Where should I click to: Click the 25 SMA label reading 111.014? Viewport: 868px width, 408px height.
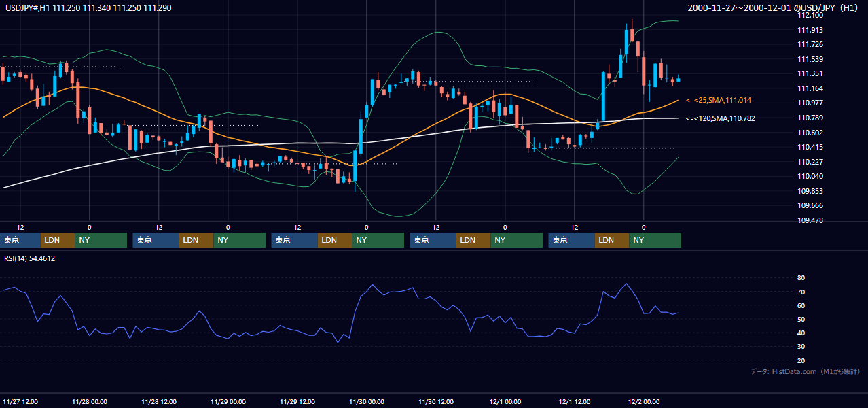(x=719, y=100)
